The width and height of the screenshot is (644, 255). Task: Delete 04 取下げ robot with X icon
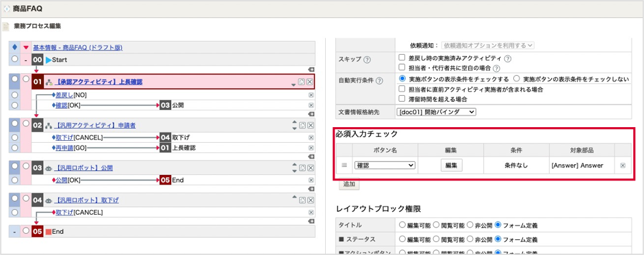310,200
